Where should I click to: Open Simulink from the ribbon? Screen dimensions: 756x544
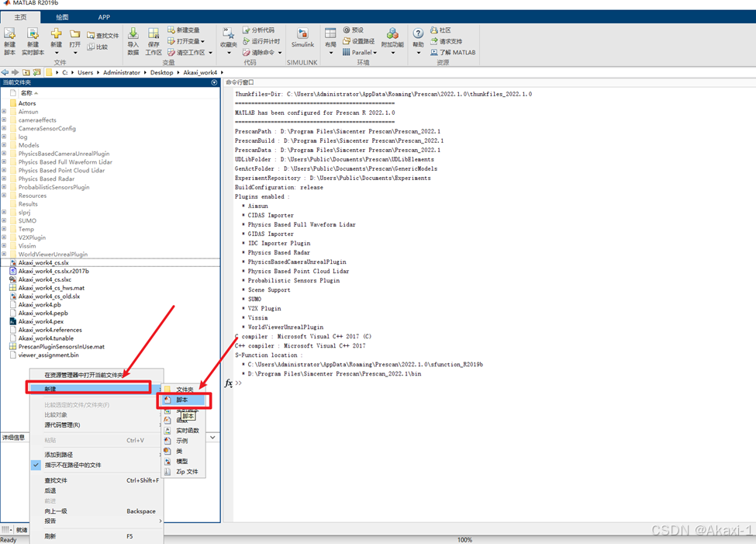click(x=302, y=37)
